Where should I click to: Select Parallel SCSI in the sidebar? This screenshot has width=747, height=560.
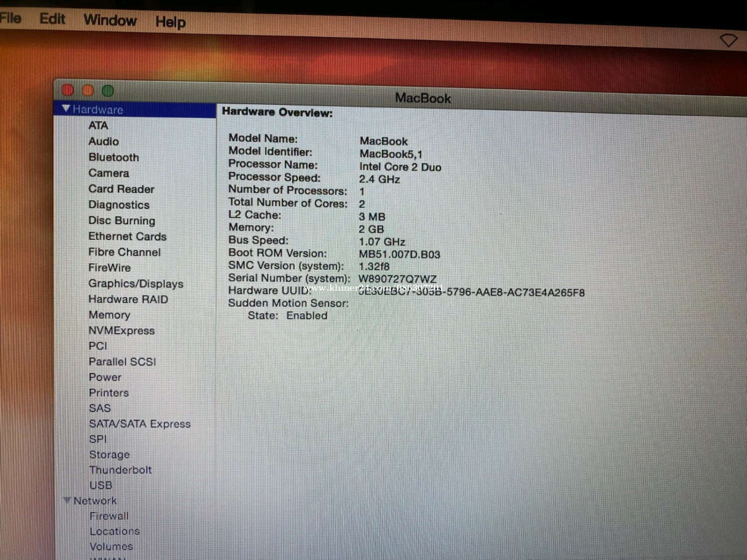(x=123, y=362)
